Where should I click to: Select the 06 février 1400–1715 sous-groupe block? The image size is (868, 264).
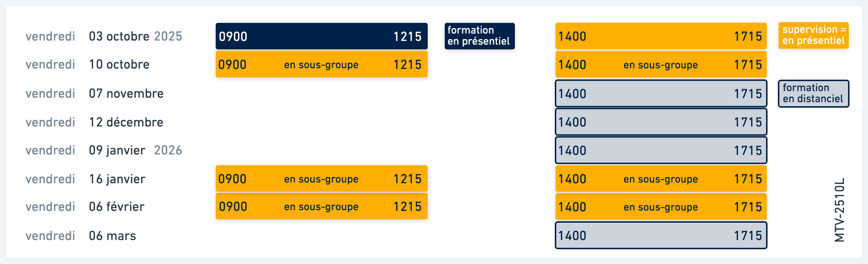(661, 207)
